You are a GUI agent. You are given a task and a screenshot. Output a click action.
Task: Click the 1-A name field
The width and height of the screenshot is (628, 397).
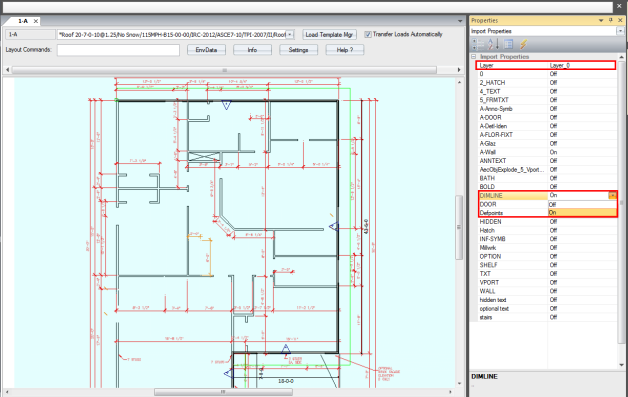[x=30, y=34]
